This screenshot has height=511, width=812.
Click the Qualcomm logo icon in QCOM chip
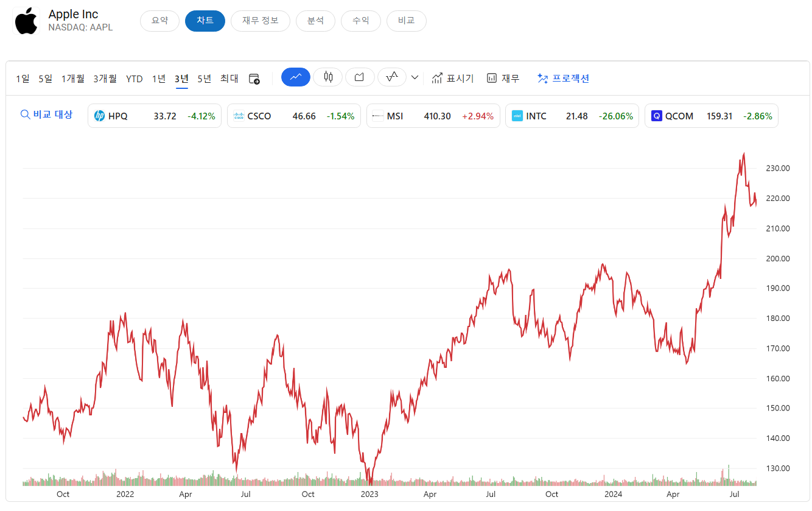click(x=656, y=116)
